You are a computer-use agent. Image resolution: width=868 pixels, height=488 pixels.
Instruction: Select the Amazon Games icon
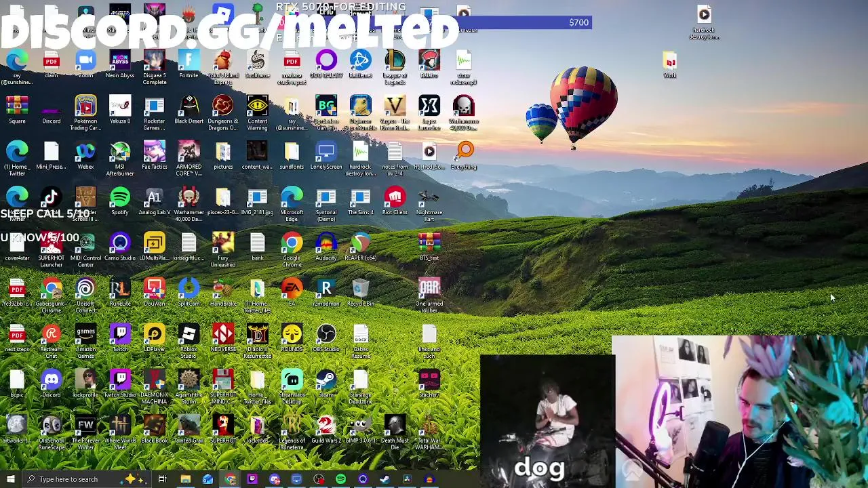tap(85, 334)
